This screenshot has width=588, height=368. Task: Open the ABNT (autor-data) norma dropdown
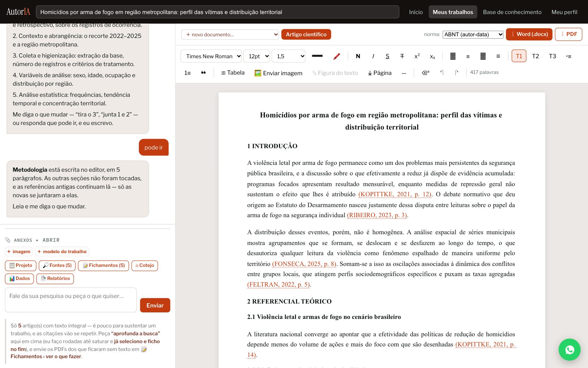coord(473,34)
